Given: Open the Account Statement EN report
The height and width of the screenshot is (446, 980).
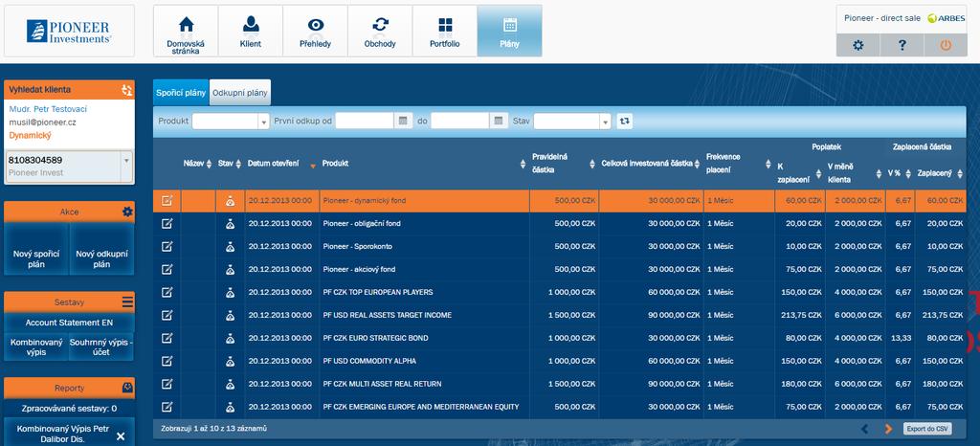Looking at the screenshot, I should [69, 323].
